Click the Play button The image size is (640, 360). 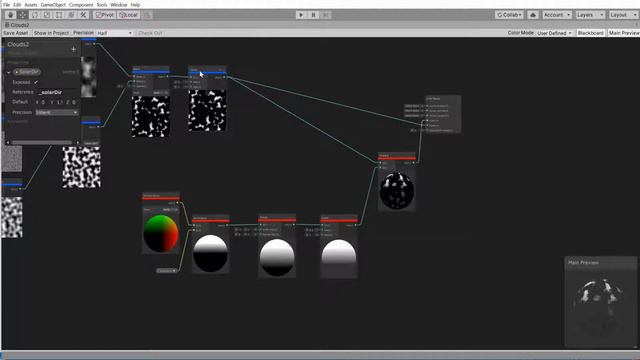(x=301, y=15)
